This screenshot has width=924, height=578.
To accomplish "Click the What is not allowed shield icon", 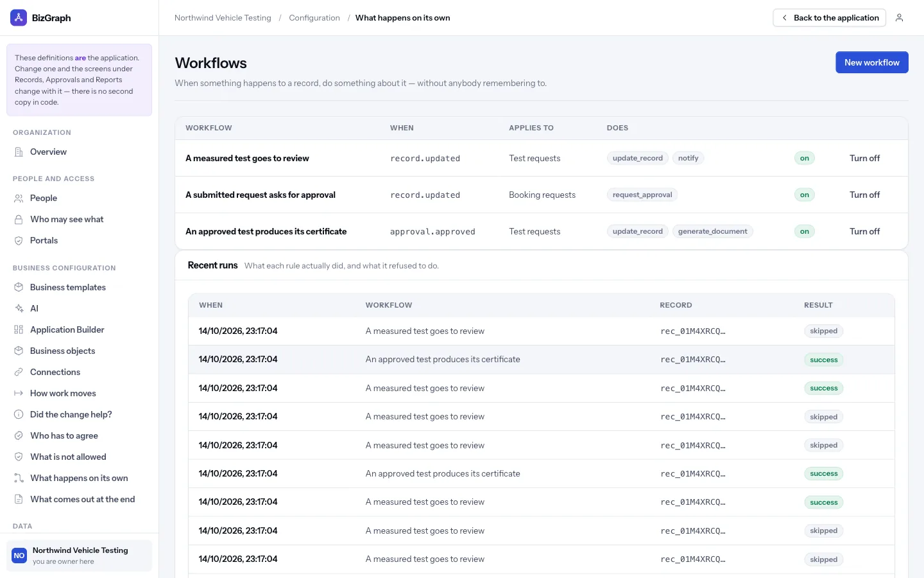I will [19, 457].
